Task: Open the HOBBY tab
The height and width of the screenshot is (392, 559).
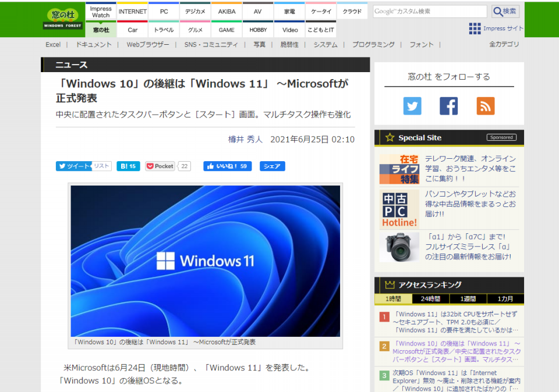Action: tap(258, 30)
